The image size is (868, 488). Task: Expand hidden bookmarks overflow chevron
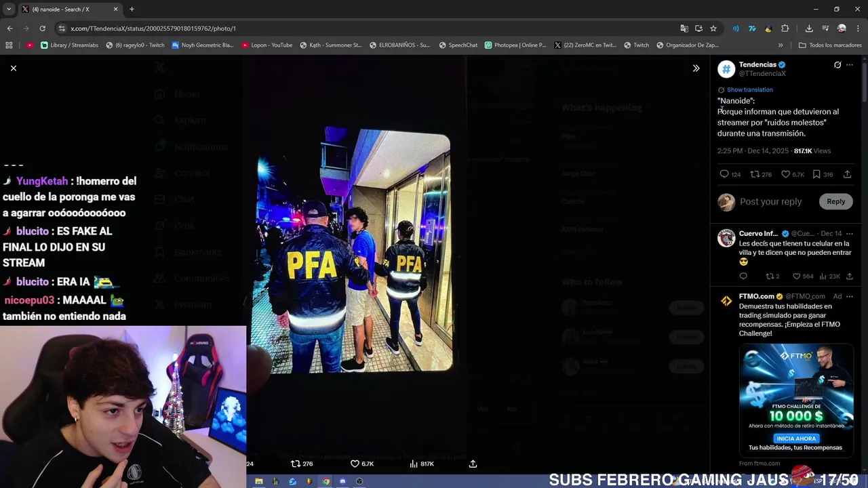(x=780, y=45)
